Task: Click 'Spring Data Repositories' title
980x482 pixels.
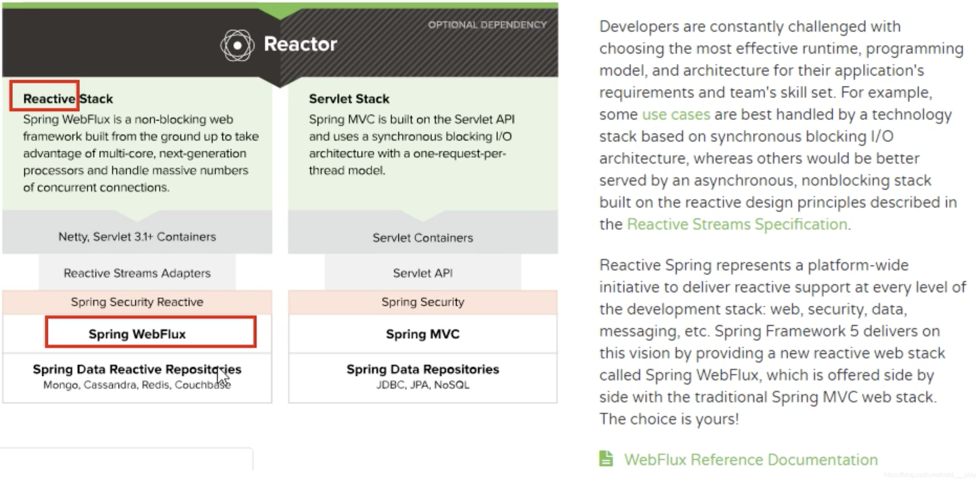Action: coord(423,369)
